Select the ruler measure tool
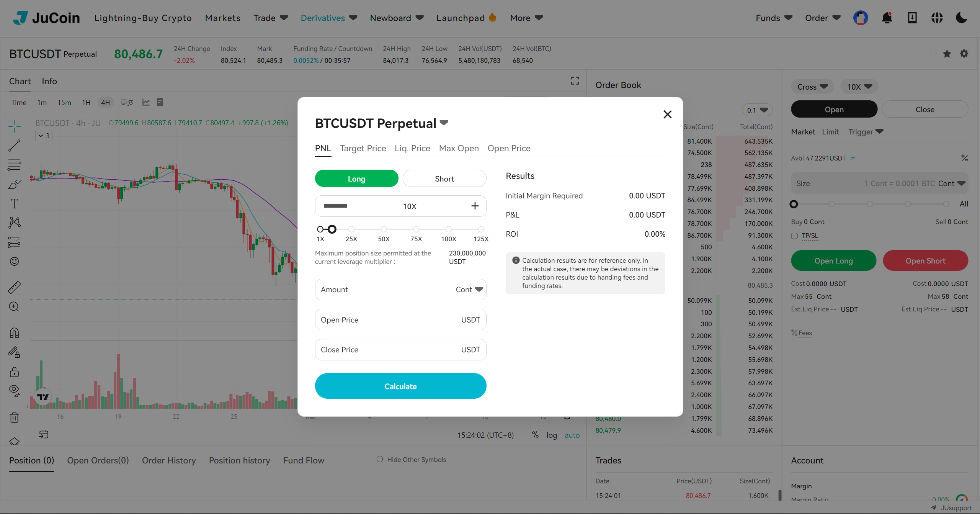The width and height of the screenshot is (980, 514). point(15,287)
